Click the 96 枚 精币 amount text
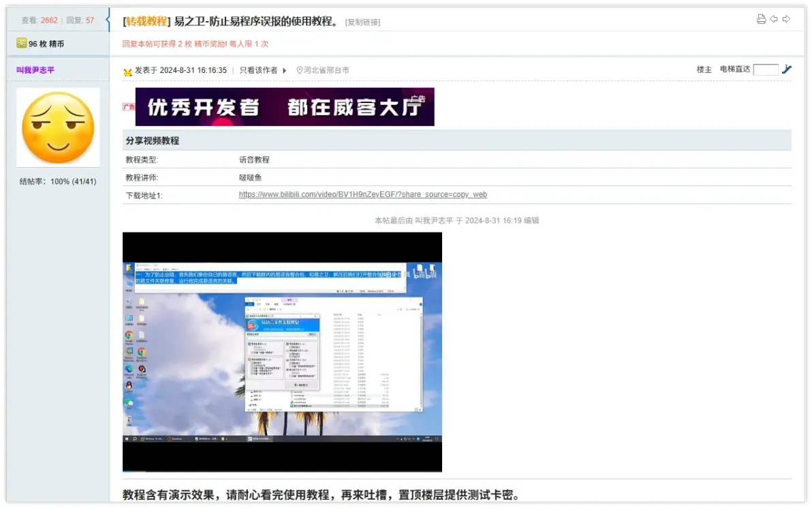 (x=46, y=44)
